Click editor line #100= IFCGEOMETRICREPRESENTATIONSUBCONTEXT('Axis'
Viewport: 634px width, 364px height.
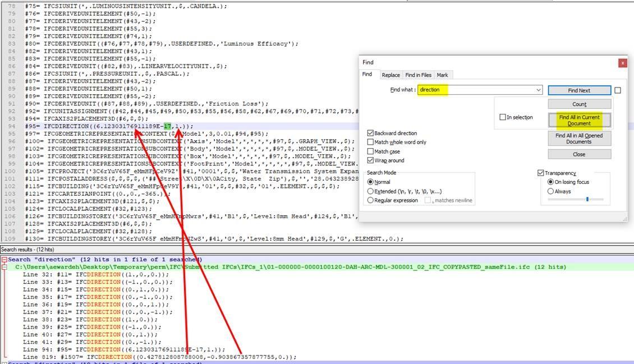tap(190, 141)
